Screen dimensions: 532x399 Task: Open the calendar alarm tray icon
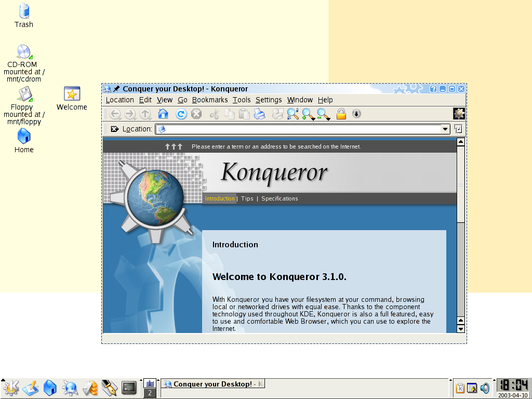(x=472, y=388)
